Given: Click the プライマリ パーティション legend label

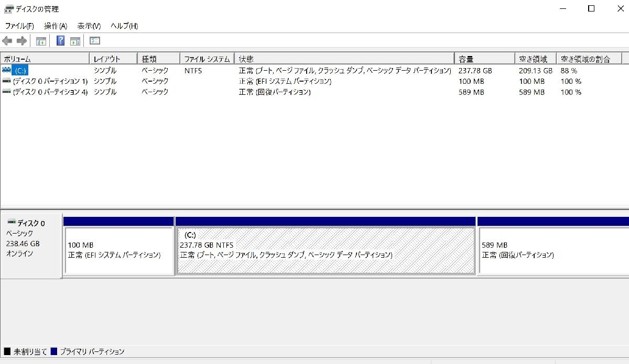Looking at the screenshot, I should (x=92, y=351).
